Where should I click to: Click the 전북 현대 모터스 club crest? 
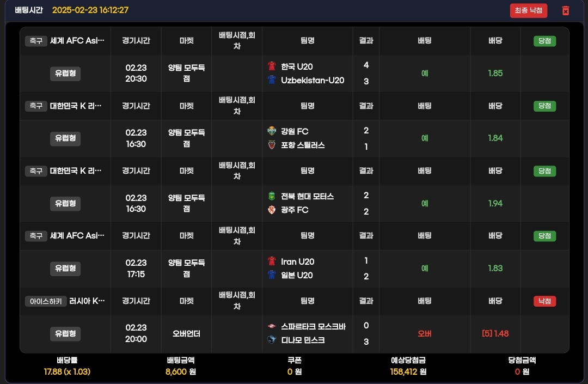pyautogui.click(x=272, y=196)
